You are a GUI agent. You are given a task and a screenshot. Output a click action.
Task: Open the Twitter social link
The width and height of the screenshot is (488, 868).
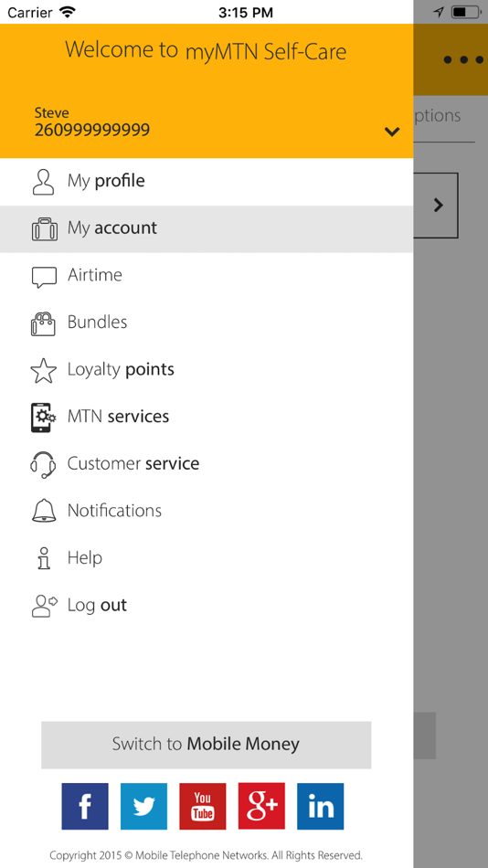[143, 806]
